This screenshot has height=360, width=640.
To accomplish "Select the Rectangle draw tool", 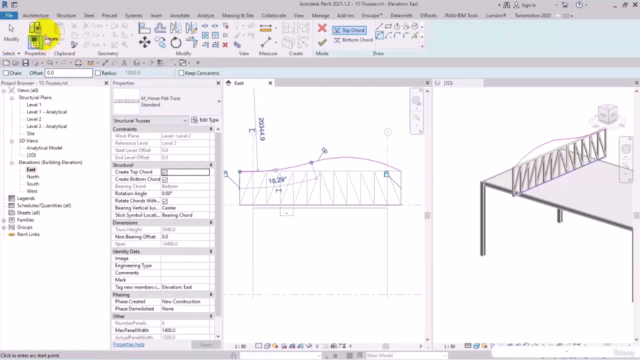I will point(388,27).
